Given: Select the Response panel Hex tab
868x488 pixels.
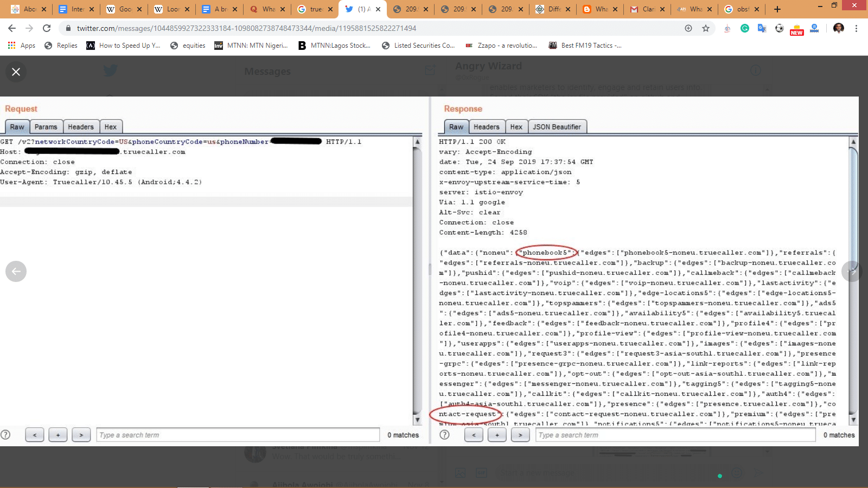Looking at the screenshot, I should [516, 127].
